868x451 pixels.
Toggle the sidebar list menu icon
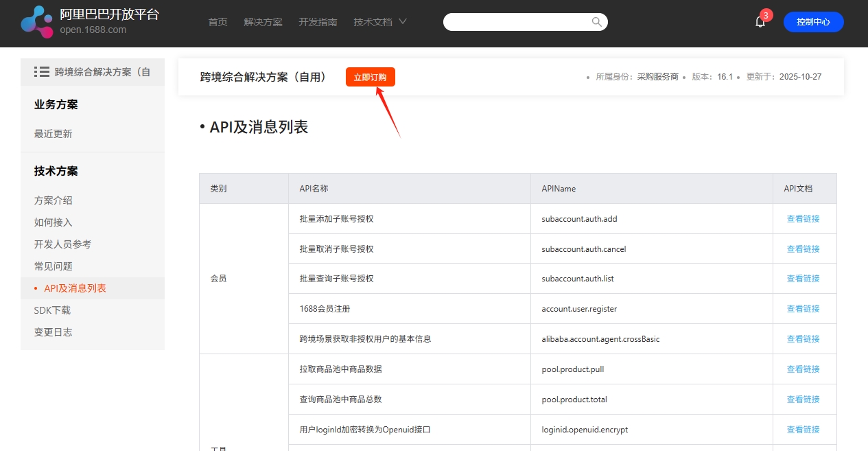point(41,71)
